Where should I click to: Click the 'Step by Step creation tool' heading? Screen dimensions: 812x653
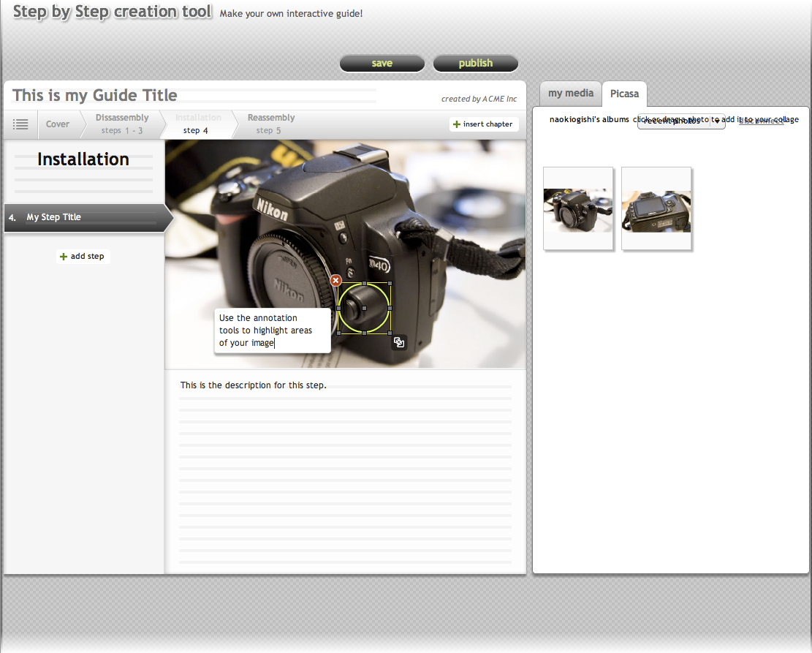click(x=113, y=12)
